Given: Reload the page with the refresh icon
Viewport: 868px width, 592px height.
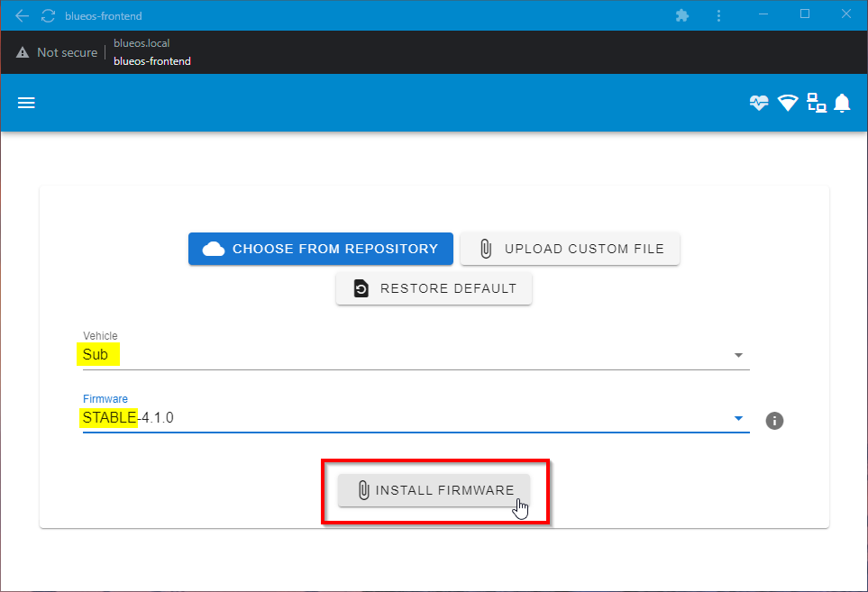Looking at the screenshot, I should pos(48,15).
